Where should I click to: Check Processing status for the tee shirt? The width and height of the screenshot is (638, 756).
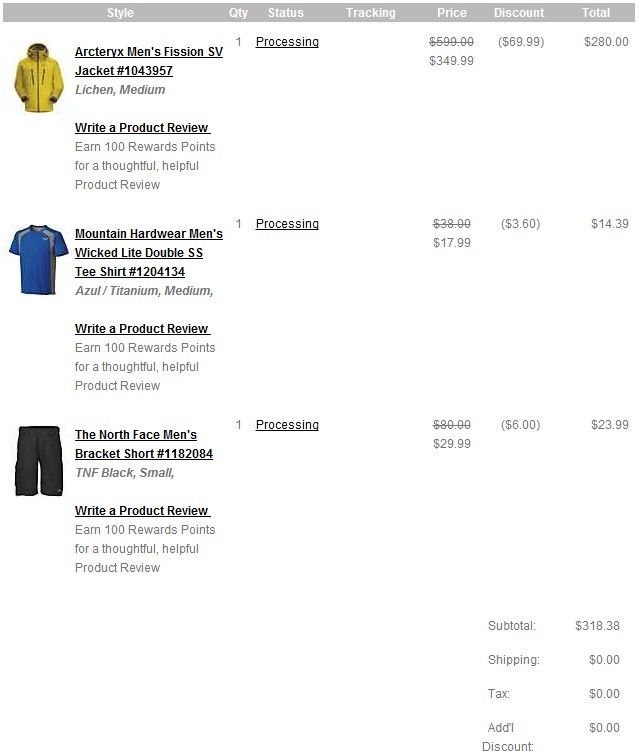[287, 224]
